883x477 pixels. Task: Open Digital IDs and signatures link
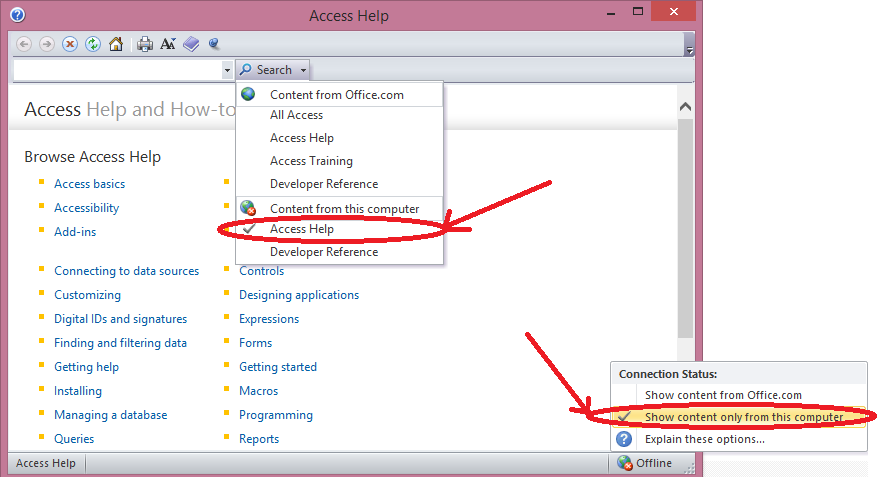tap(121, 319)
